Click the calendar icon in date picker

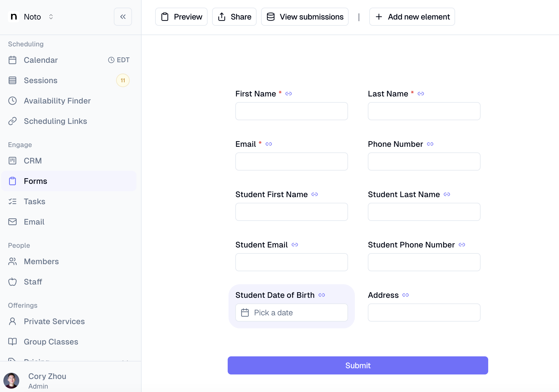click(245, 313)
